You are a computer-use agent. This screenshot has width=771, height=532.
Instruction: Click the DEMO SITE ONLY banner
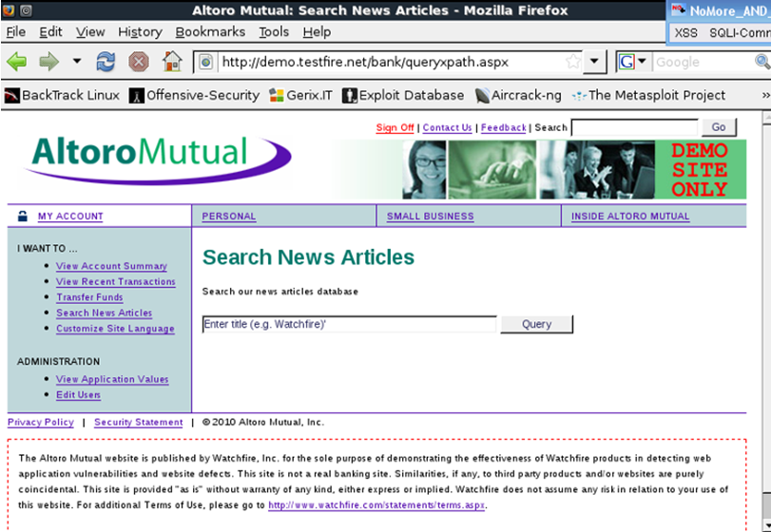pyautogui.click(x=700, y=169)
